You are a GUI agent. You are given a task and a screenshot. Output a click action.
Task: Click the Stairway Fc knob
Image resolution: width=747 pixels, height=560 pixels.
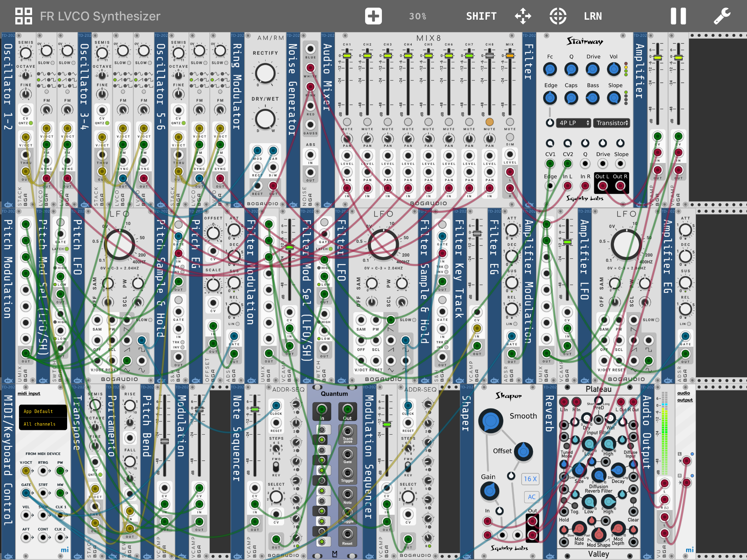click(x=550, y=69)
